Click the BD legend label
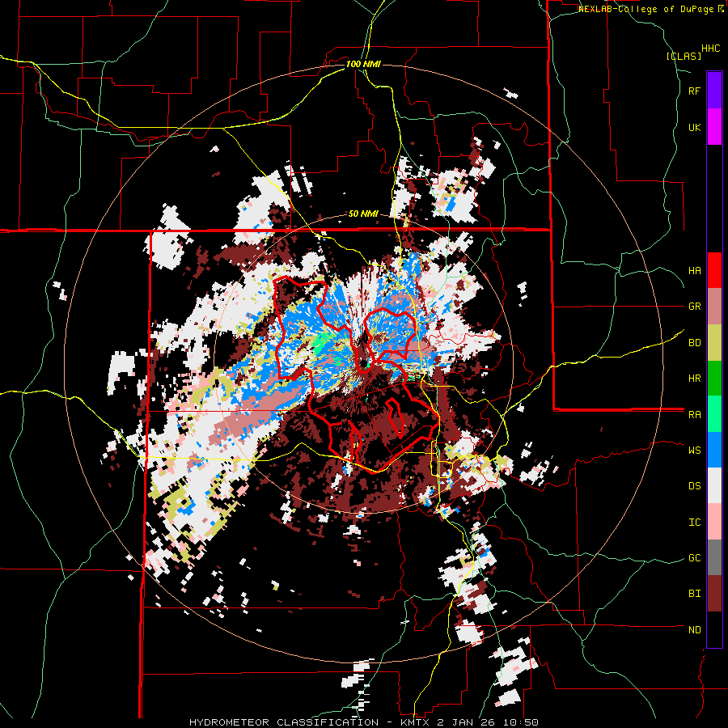 pos(694,343)
